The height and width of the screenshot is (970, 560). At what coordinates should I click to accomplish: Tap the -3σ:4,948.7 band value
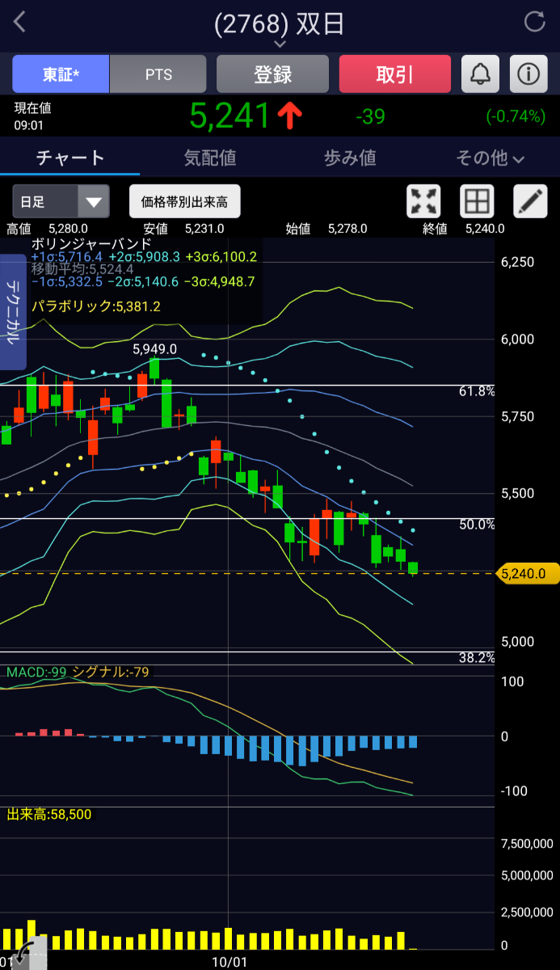click(x=218, y=281)
